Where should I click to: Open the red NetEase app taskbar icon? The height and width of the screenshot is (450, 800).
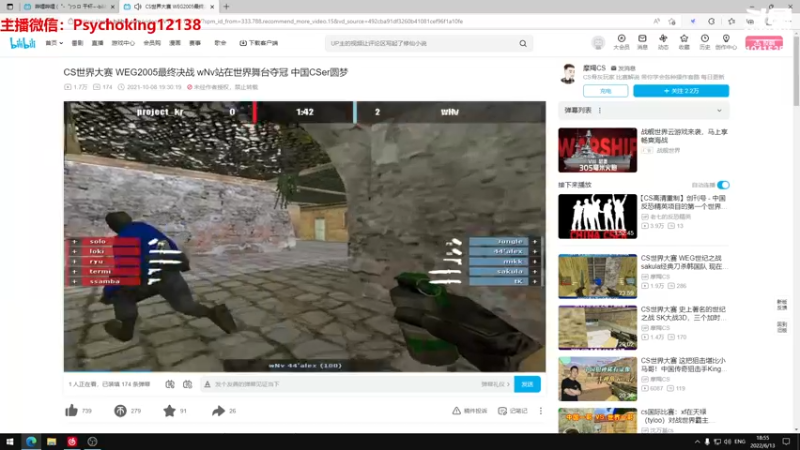72,441
